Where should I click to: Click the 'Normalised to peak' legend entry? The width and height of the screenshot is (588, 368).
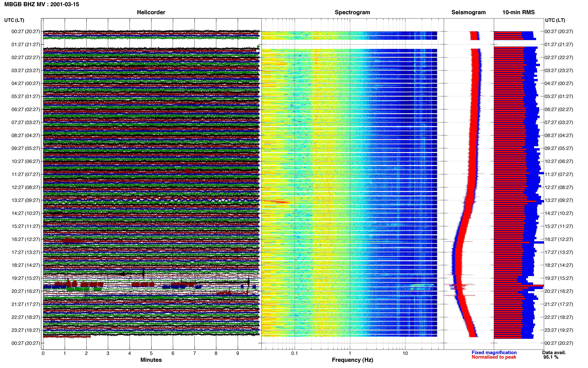(494, 357)
